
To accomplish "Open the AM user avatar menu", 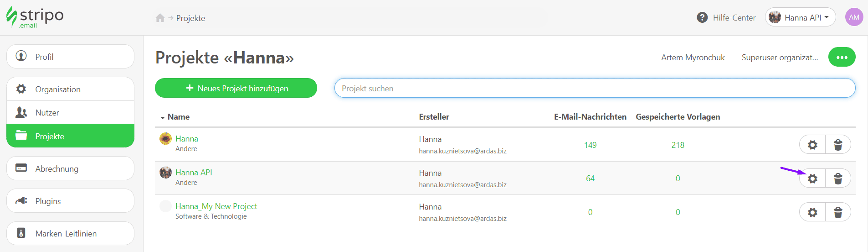I will tap(854, 17).
